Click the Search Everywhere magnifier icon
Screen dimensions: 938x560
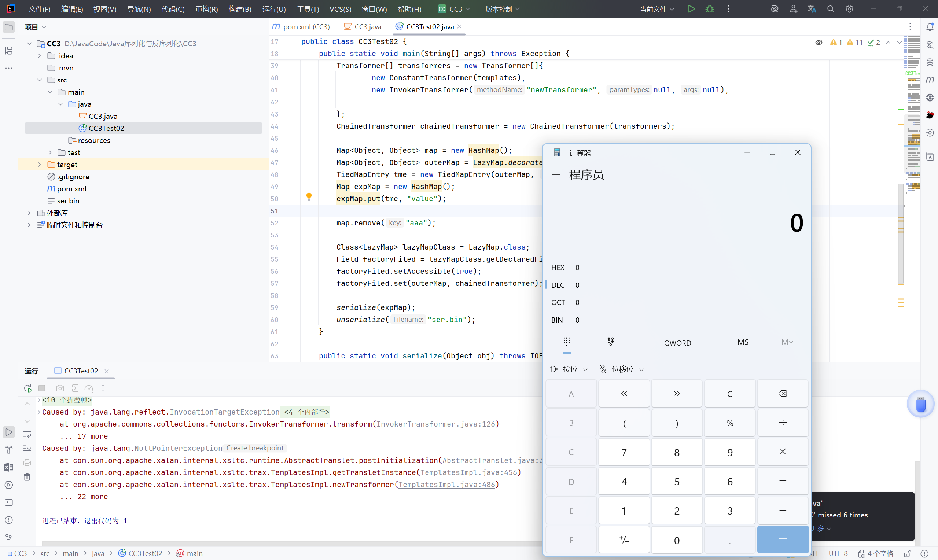[x=830, y=9]
